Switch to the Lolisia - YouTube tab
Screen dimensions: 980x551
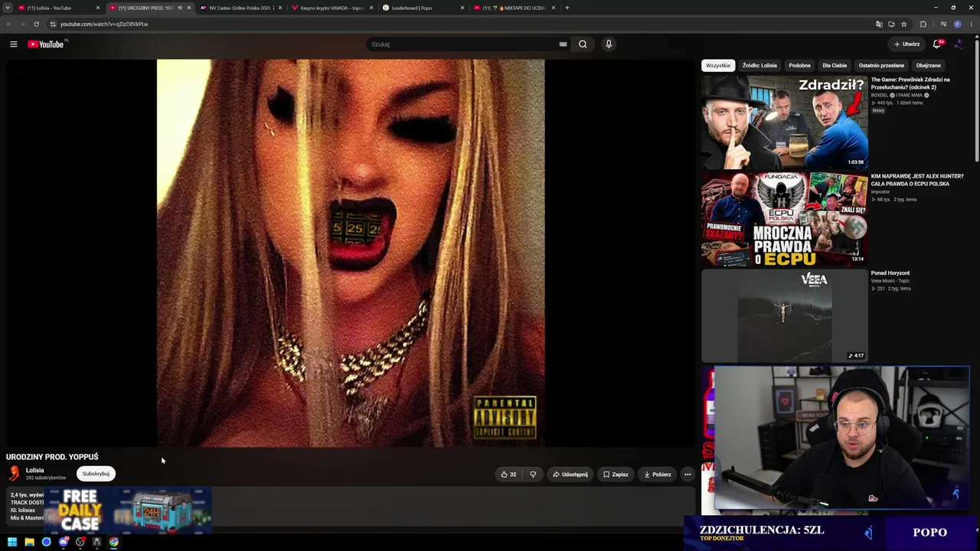pyautogui.click(x=57, y=8)
